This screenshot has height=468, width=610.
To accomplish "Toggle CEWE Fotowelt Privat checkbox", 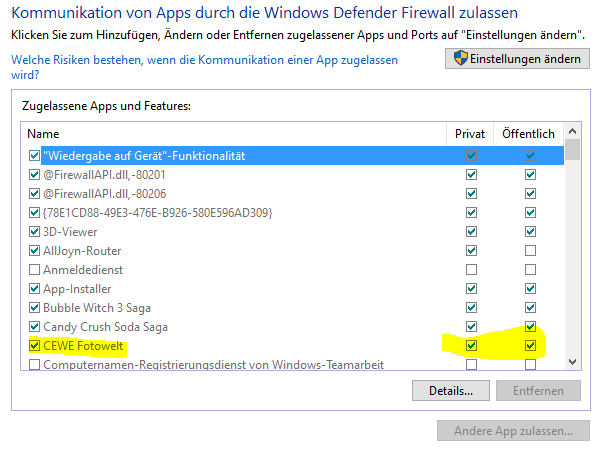I will (x=471, y=345).
